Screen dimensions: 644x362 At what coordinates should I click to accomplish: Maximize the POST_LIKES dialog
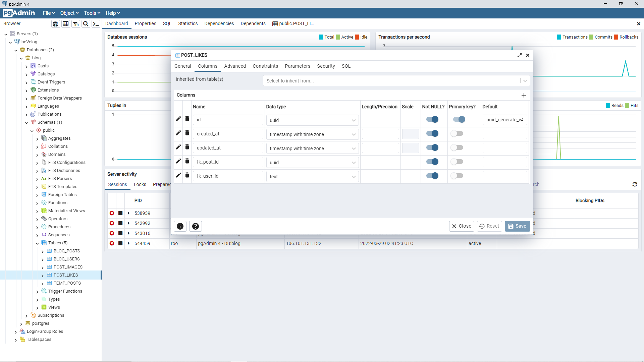[x=520, y=55]
